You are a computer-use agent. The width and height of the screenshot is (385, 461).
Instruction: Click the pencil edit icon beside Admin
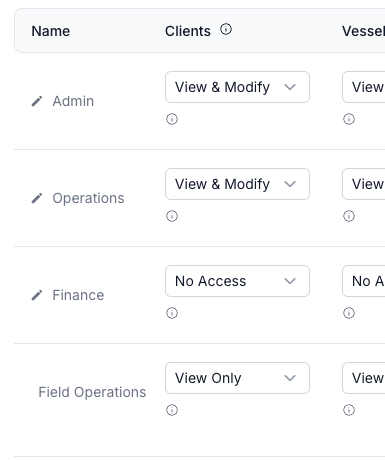37,101
